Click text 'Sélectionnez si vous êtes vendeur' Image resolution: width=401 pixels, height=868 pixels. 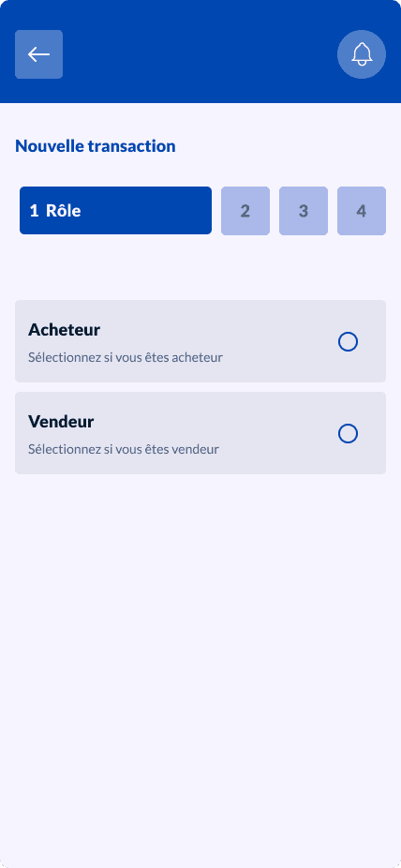pyautogui.click(x=124, y=450)
